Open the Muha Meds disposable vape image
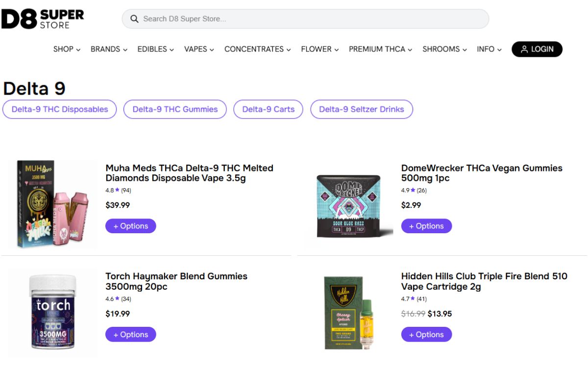 pyautogui.click(x=51, y=204)
